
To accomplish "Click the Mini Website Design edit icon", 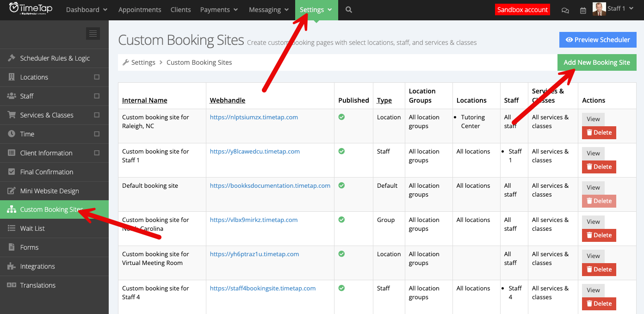I will click(x=12, y=191).
